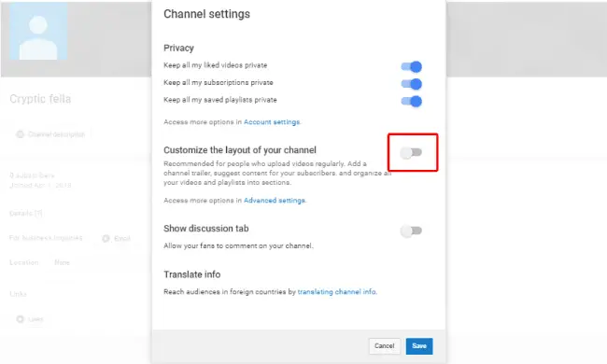Click the Customize the layout of your channel heading
The height and width of the screenshot is (364, 607).
(x=240, y=150)
